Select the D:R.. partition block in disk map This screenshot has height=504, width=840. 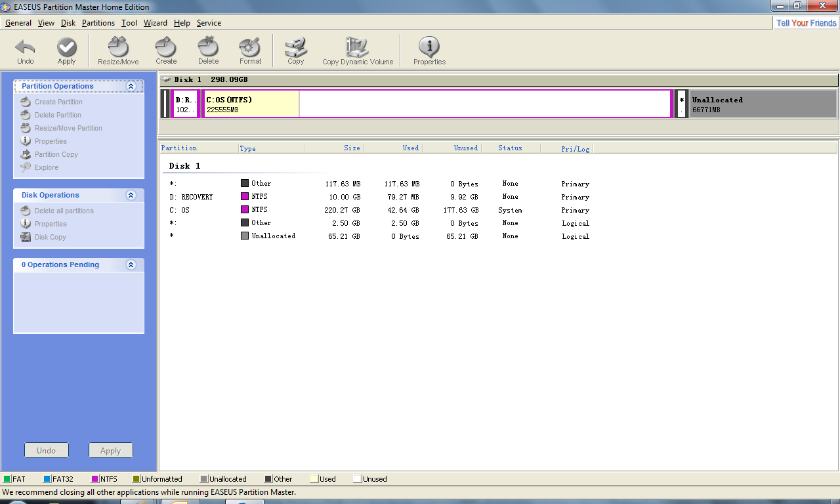(x=184, y=104)
